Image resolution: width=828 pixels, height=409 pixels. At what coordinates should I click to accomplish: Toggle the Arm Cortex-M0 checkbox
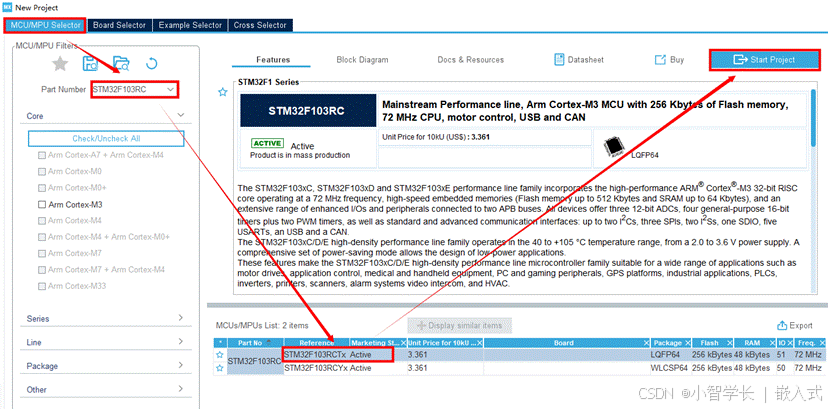[x=42, y=172]
